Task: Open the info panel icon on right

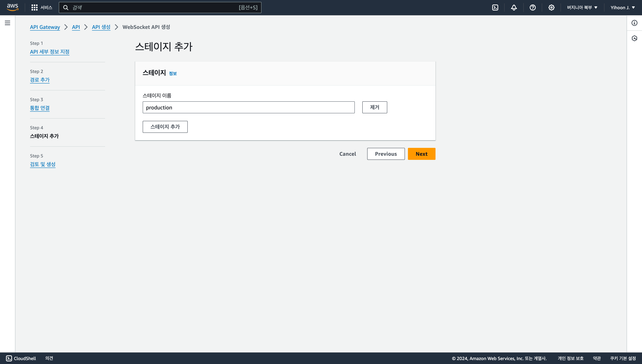Action: [634, 23]
